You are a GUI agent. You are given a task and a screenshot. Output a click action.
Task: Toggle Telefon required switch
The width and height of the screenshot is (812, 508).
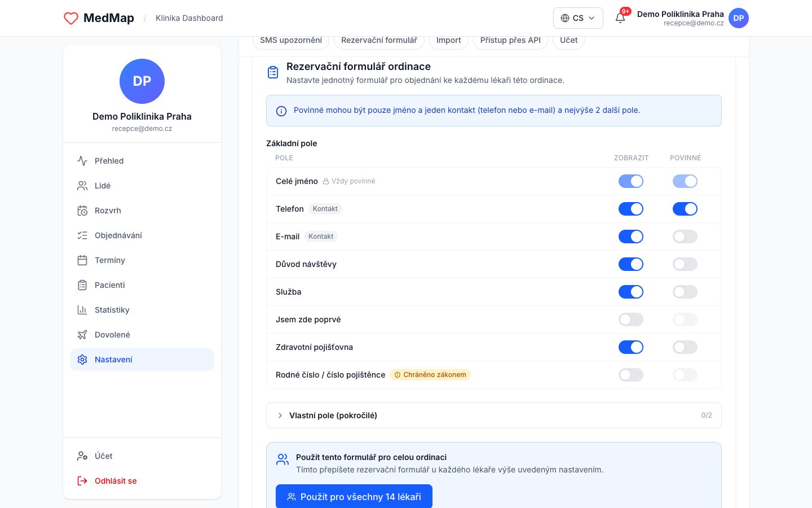(685, 209)
